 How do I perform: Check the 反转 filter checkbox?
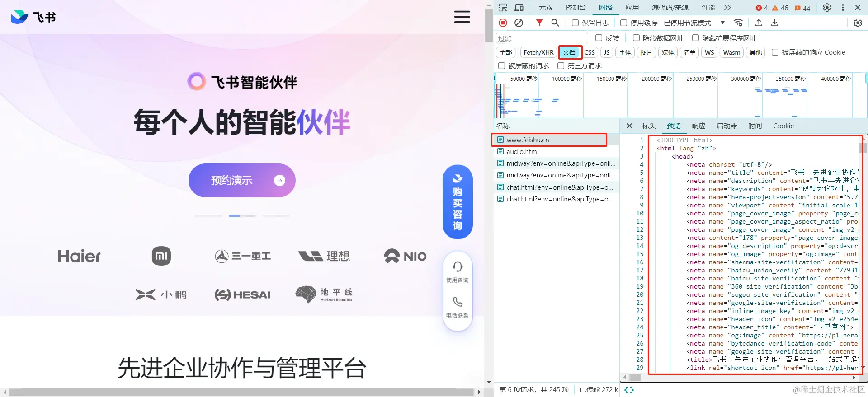pyautogui.click(x=599, y=38)
